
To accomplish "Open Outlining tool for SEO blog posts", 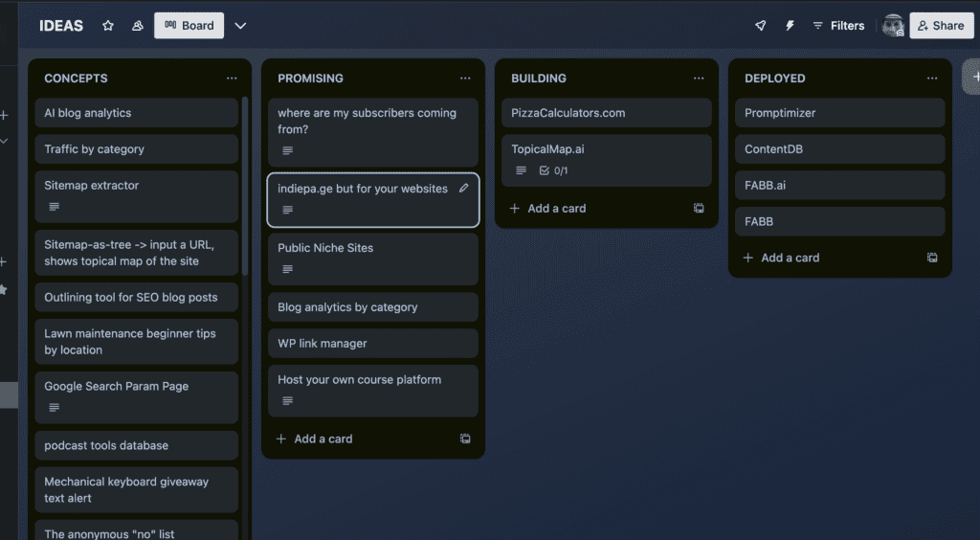I will [x=136, y=298].
